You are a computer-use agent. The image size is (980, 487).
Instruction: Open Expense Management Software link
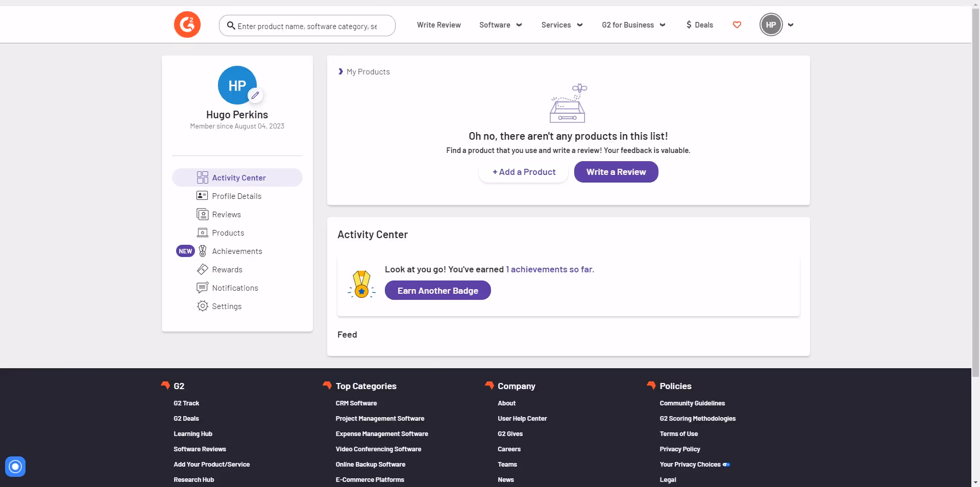[382, 433]
